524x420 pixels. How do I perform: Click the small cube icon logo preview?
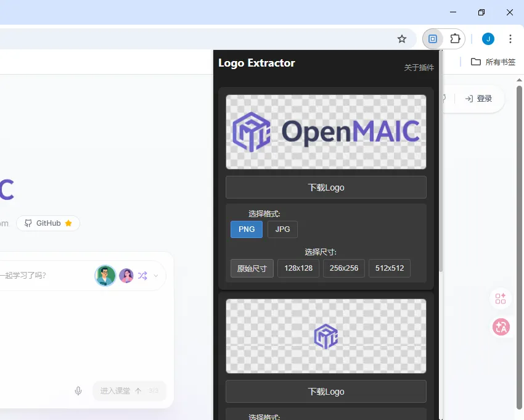[x=326, y=336]
